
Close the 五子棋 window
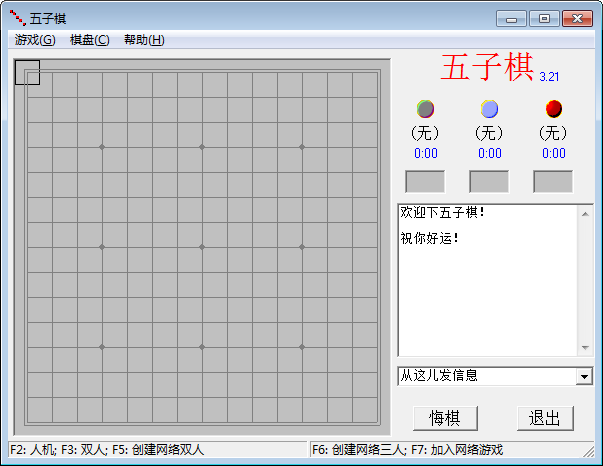click(x=577, y=18)
